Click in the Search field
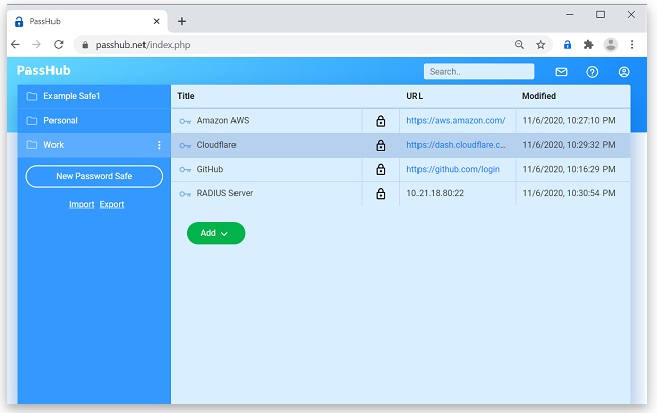 tap(479, 72)
